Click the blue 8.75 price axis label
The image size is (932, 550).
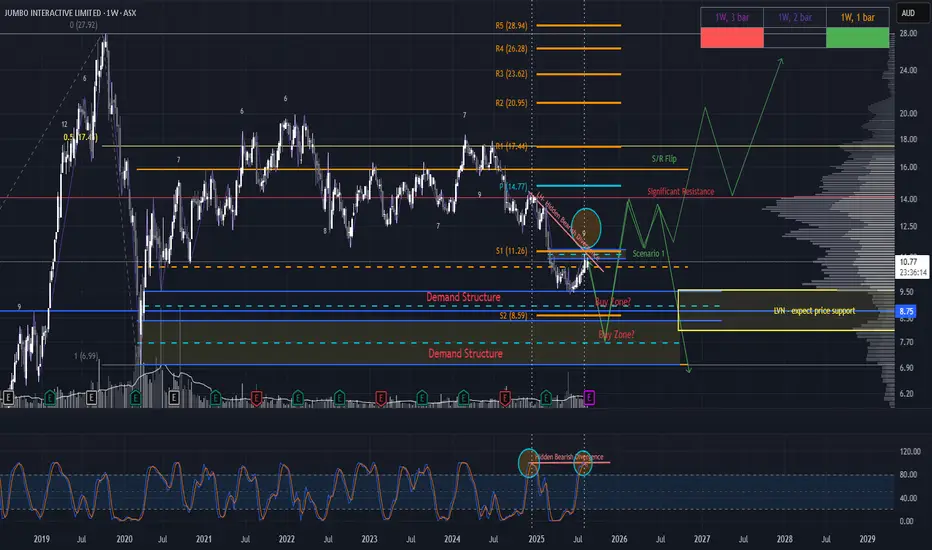(906, 311)
